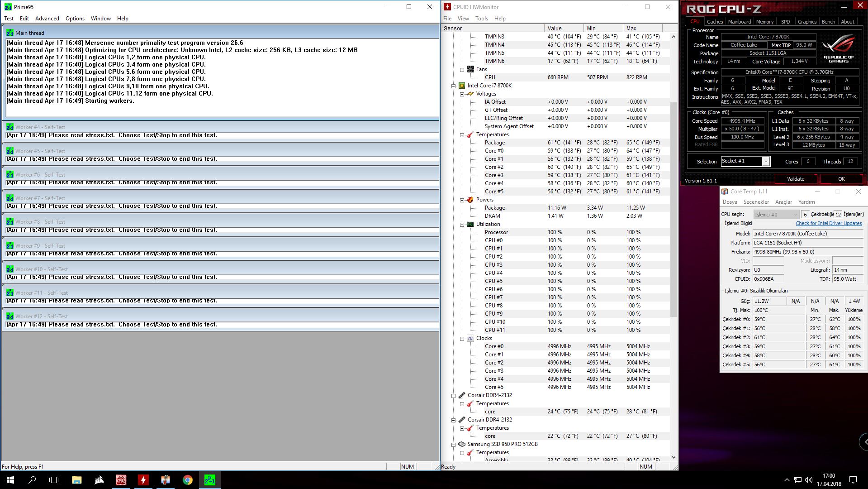Screen dimensions: 868x489
Task: Switch to the CPU-Z Mainboard tab
Action: click(x=740, y=22)
